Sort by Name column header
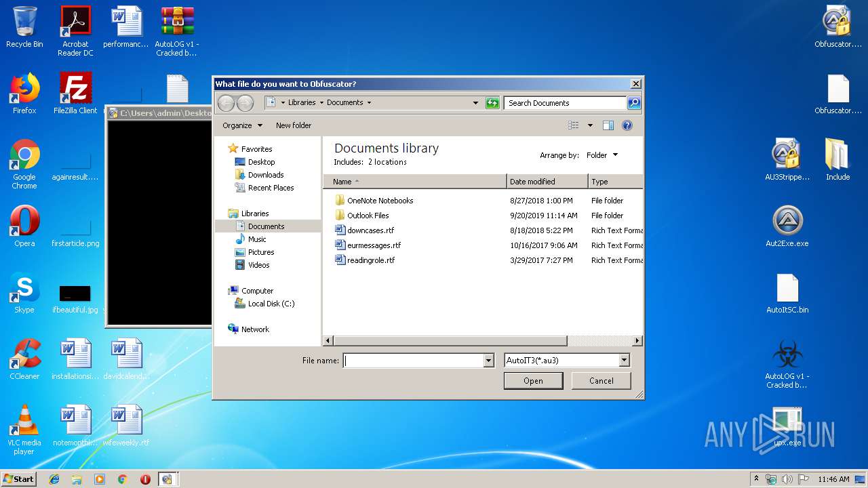Image resolution: width=868 pixels, height=488 pixels. [415, 182]
